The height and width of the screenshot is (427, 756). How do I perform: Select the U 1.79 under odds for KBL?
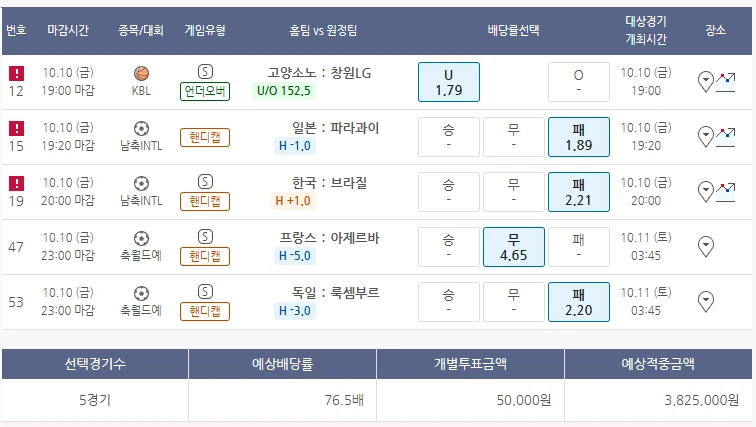448,82
